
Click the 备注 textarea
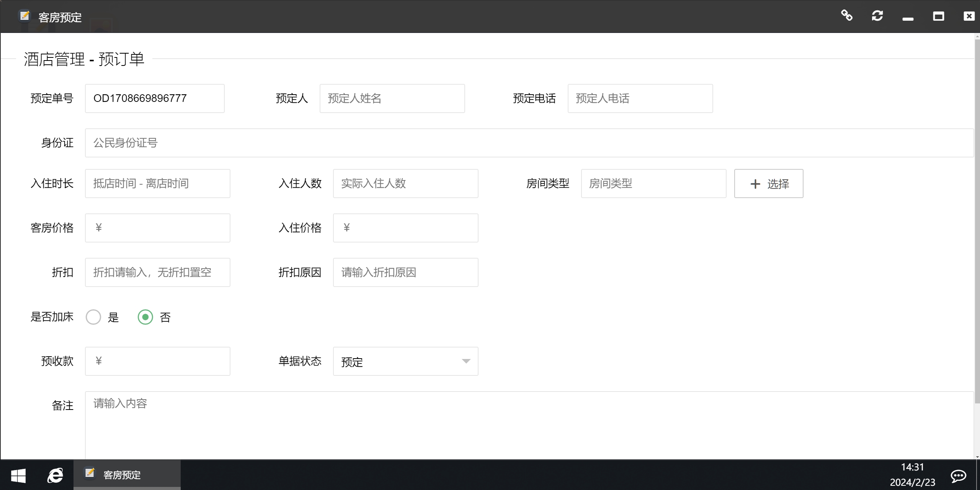(529, 425)
